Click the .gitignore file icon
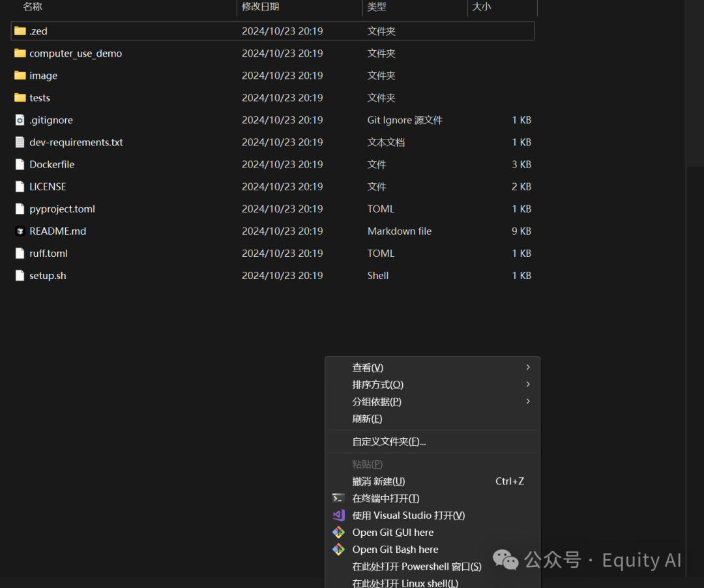This screenshot has height=588, width=704. [20, 120]
